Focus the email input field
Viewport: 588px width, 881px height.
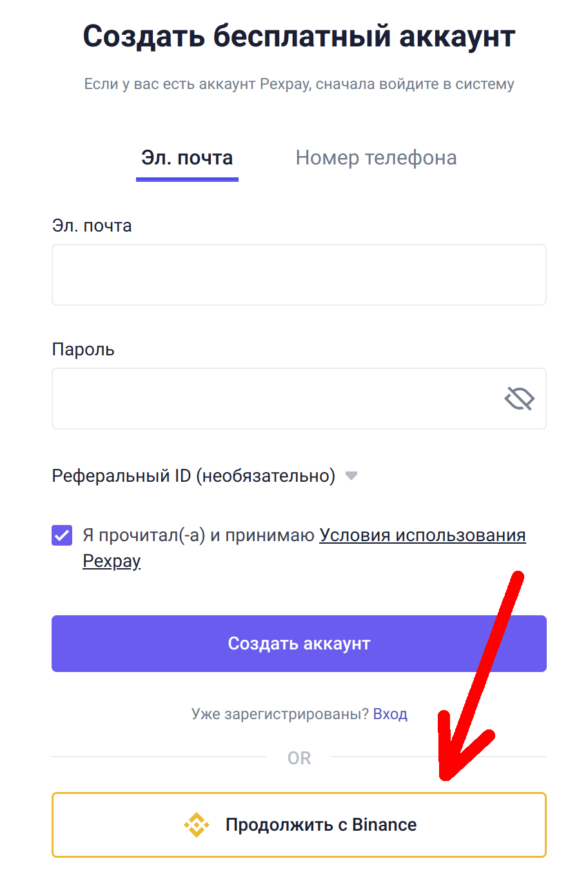(x=299, y=275)
